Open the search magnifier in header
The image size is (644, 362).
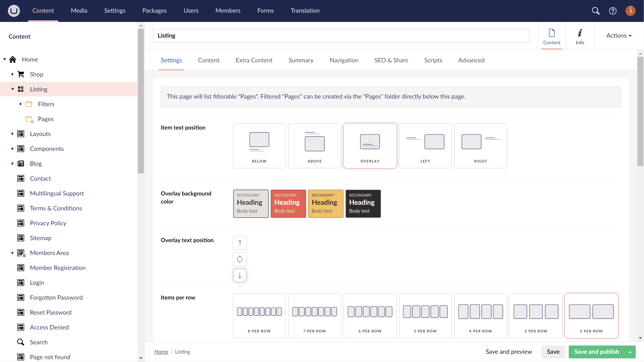(x=595, y=11)
